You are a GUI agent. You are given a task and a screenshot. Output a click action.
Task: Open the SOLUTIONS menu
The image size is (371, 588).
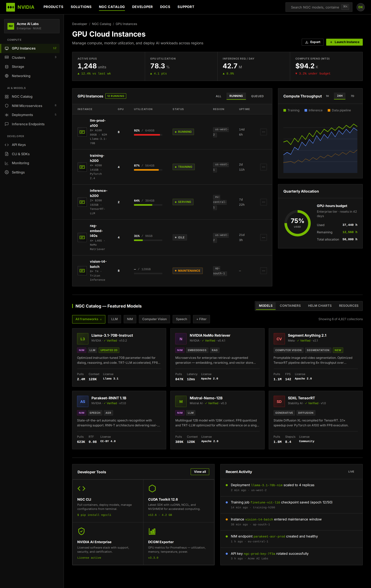[x=81, y=7]
